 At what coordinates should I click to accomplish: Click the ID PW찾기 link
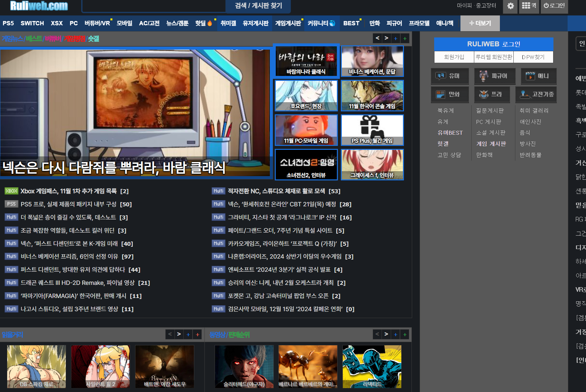coord(533,57)
